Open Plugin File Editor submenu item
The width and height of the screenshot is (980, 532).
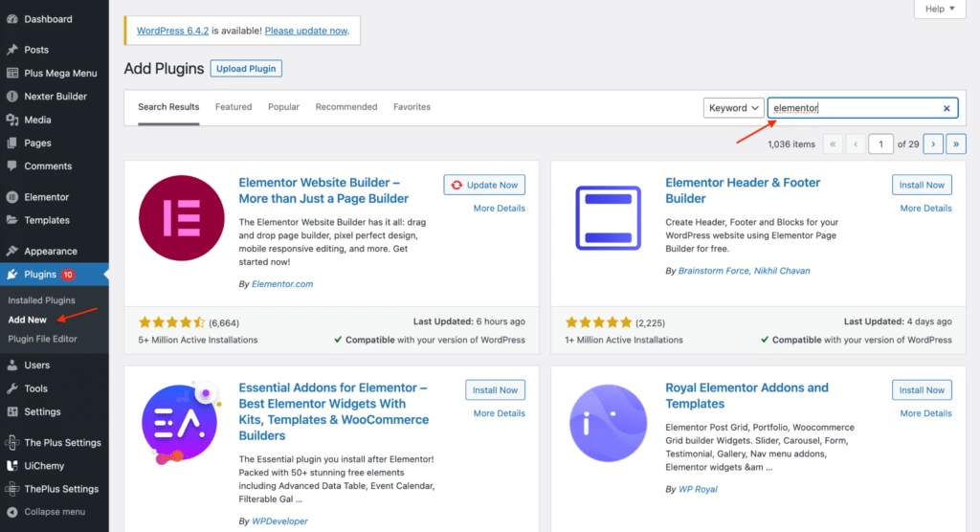pos(42,339)
